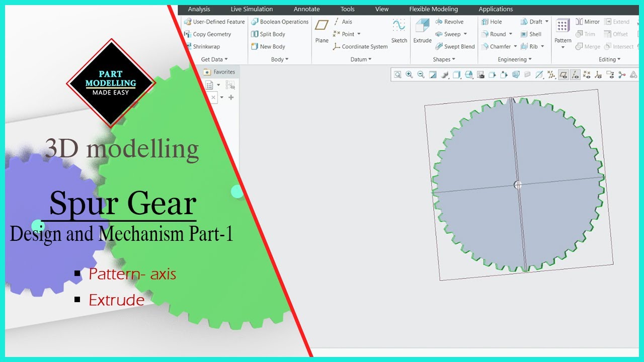Open the Applications tab
The height and width of the screenshot is (362, 644).
[496, 9]
